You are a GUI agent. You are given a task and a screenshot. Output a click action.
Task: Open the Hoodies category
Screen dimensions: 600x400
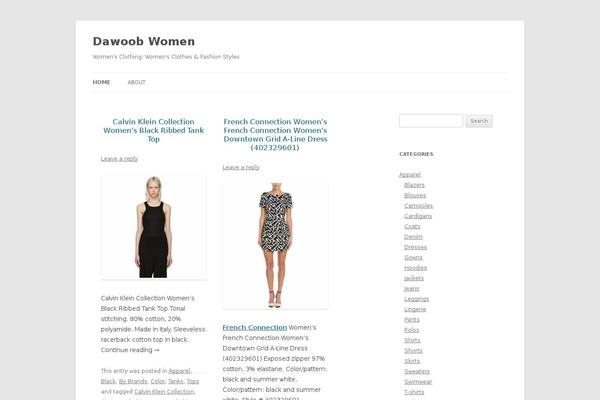point(416,268)
